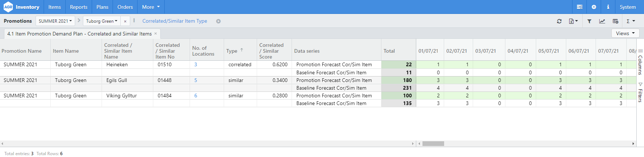This screenshot has width=644, height=157.
Task: Open settings gear in top bar
Action: click(x=594, y=7)
